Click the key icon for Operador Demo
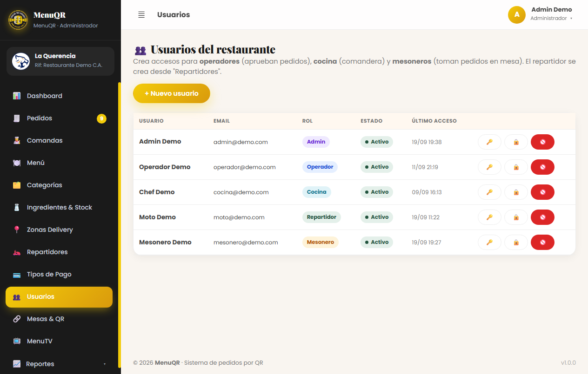This screenshot has height=374, width=588. coord(489,167)
